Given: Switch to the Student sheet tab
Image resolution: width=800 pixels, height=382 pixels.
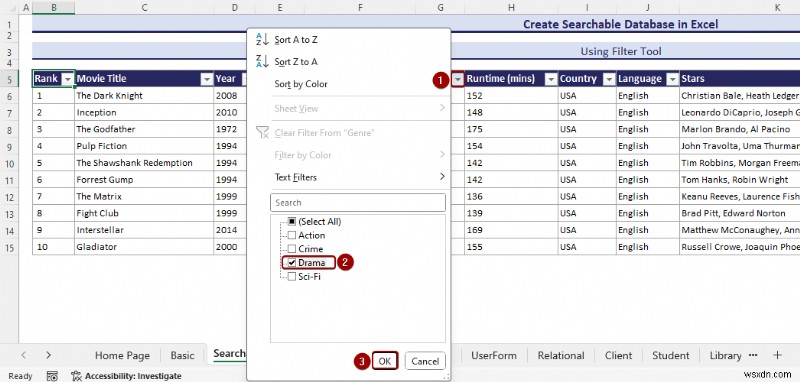Looking at the screenshot, I should coord(670,355).
